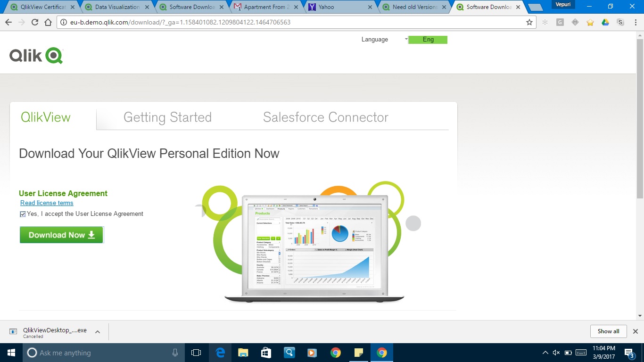This screenshot has width=644, height=362.
Task: Switch to the Getting Started tab
Action: (167, 117)
